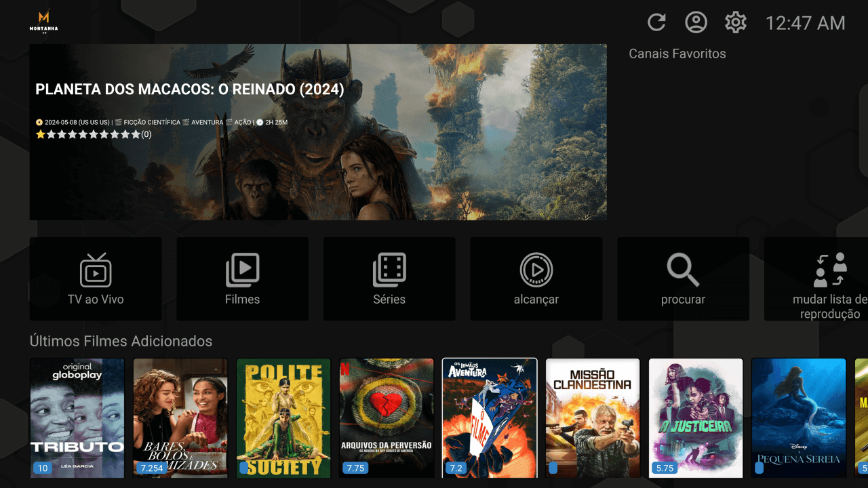Screen dimensions: 868x488
Task: Open the procurar search tile
Action: (683, 279)
